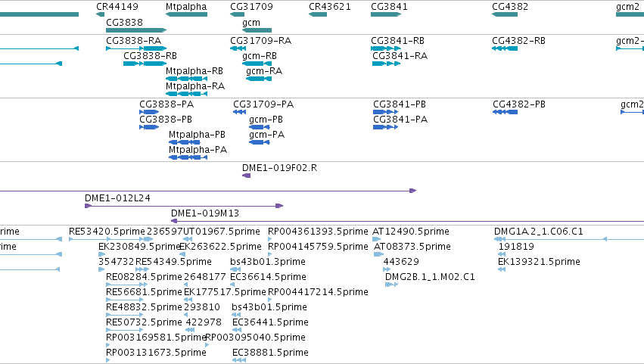Select the CG3841-PA protein label
This screenshot has height=364, width=644.
pyautogui.click(x=400, y=120)
